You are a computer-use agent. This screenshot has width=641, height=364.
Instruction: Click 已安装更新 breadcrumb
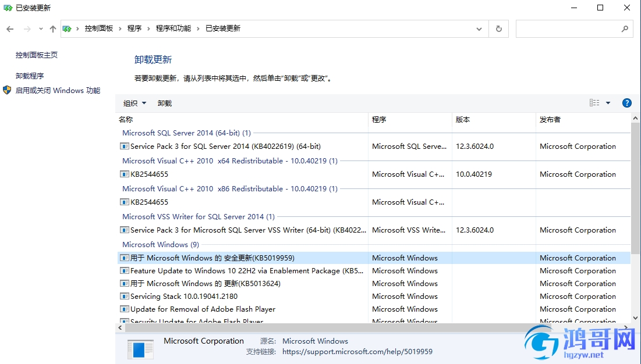tap(223, 28)
